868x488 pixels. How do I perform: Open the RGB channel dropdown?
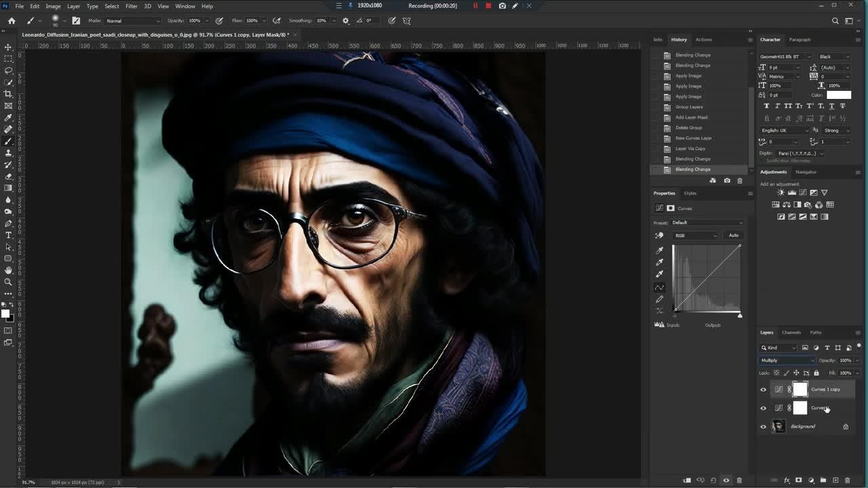coord(694,235)
